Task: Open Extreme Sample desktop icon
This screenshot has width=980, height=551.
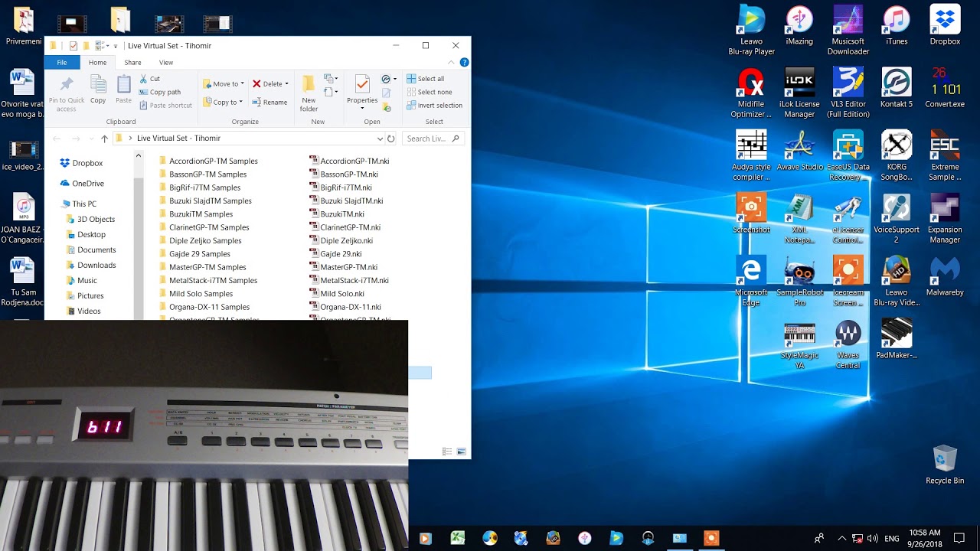Action: (x=945, y=156)
